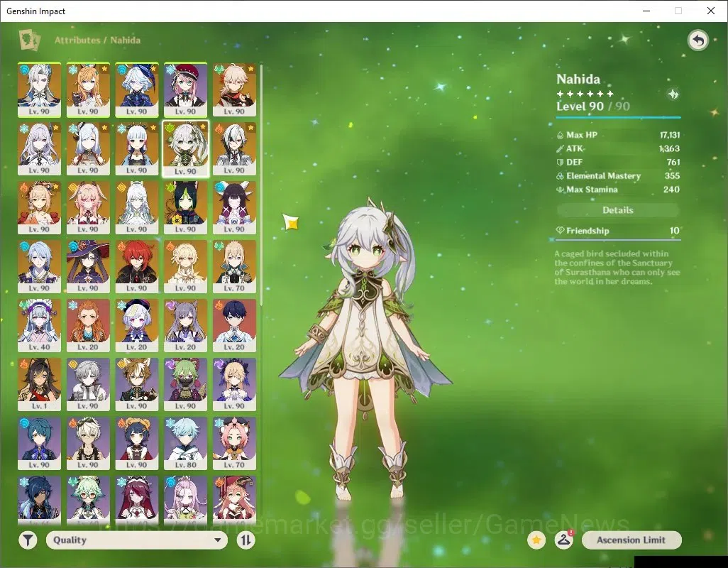Select Tighnari's character card
Screen dimensions: 728x568
(x=186, y=208)
